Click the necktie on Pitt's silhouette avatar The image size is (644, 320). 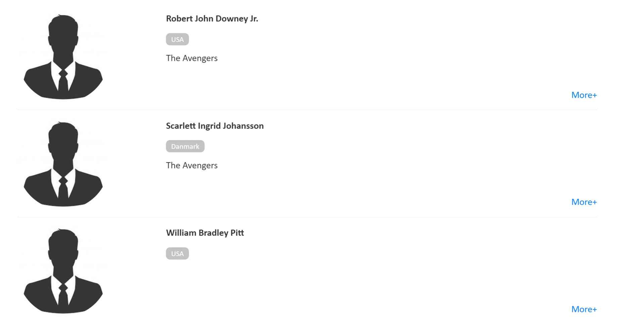[x=63, y=295]
